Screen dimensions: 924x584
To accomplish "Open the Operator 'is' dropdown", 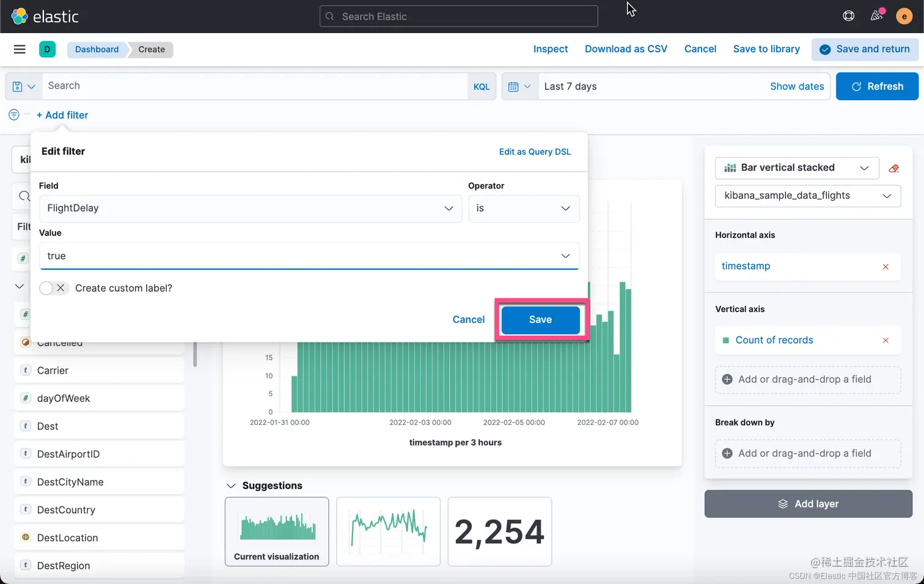I will 524,209.
